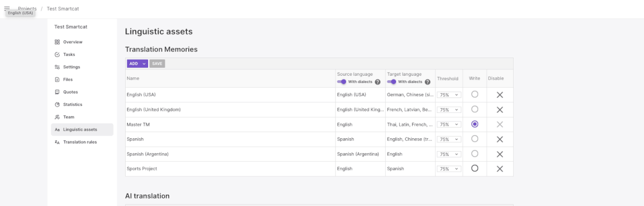Click Spanish (Argentina) name cell
644x206 pixels.
pyautogui.click(x=230, y=154)
